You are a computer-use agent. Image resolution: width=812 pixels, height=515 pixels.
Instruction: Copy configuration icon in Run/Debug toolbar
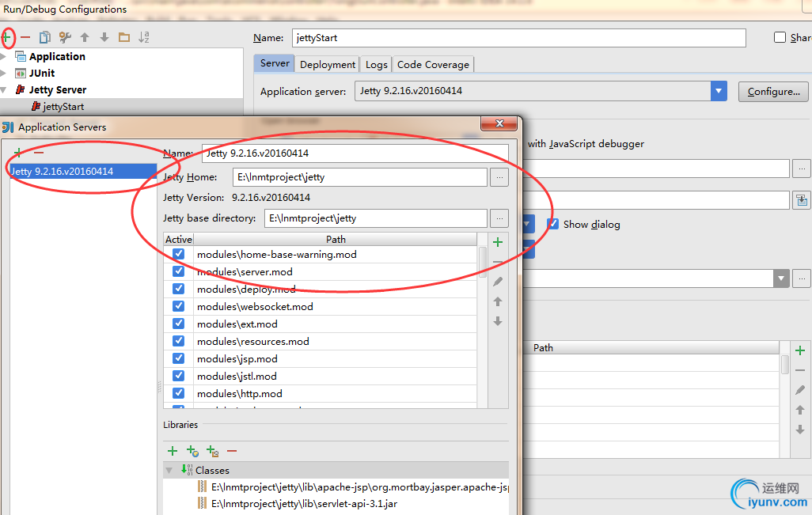tap(45, 37)
